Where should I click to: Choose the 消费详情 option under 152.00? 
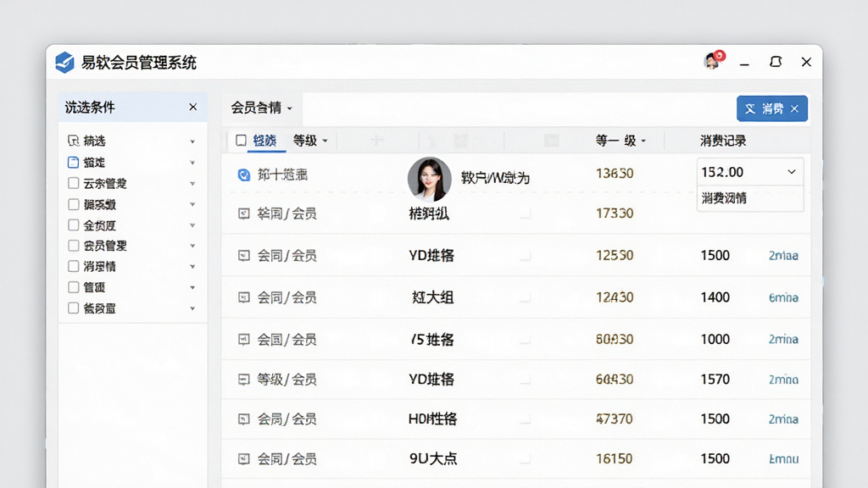click(x=724, y=198)
